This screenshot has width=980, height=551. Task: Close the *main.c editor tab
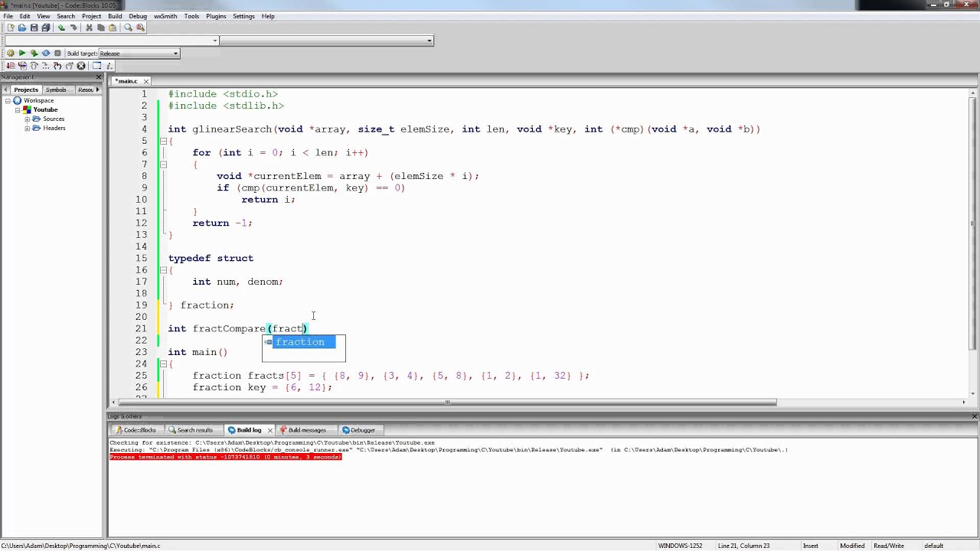tap(145, 81)
